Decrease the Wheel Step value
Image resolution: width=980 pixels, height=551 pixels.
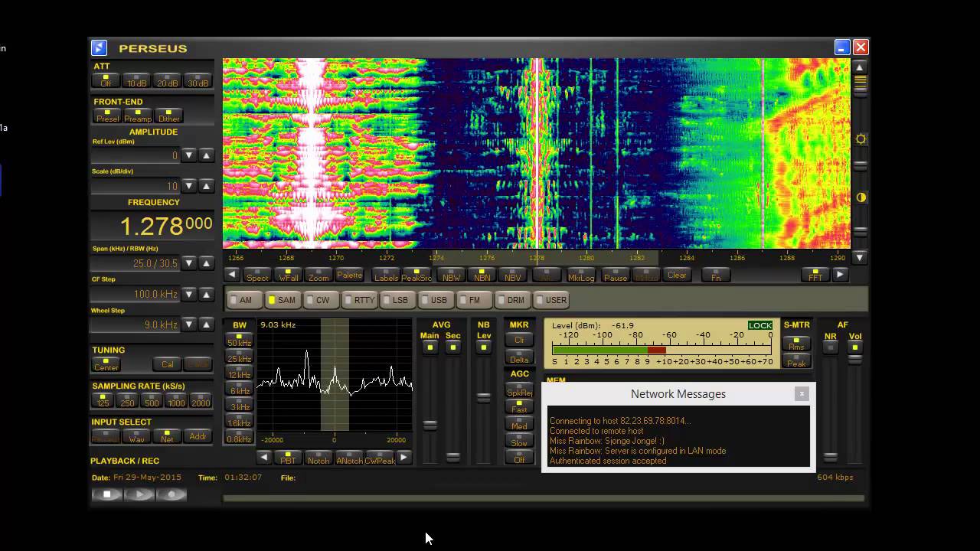tap(189, 324)
